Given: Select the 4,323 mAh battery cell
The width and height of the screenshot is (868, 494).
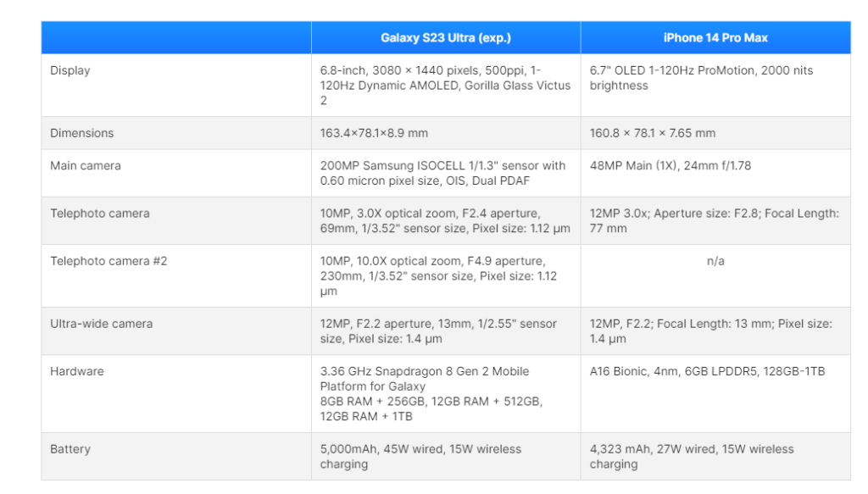Looking at the screenshot, I should pos(692,456).
